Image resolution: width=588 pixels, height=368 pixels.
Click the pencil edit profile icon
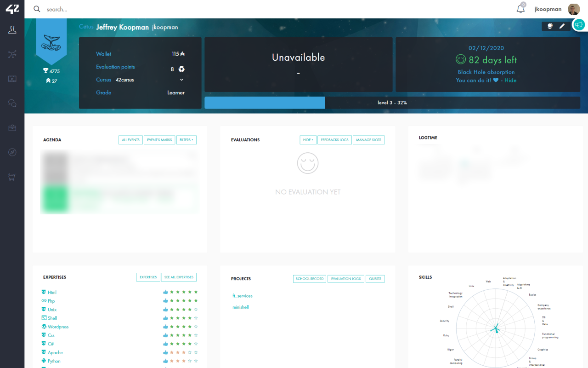pos(562,26)
